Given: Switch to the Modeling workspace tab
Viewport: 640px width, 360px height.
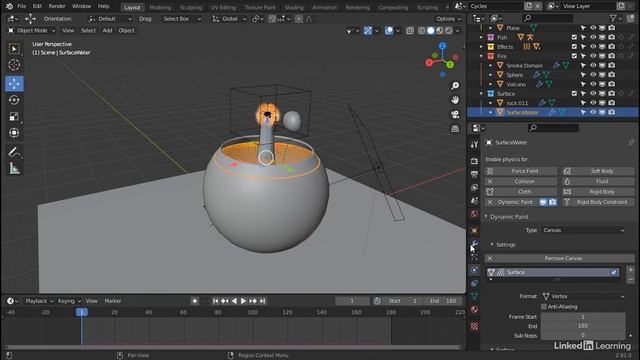Looking at the screenshot, I should pos(160,7).
